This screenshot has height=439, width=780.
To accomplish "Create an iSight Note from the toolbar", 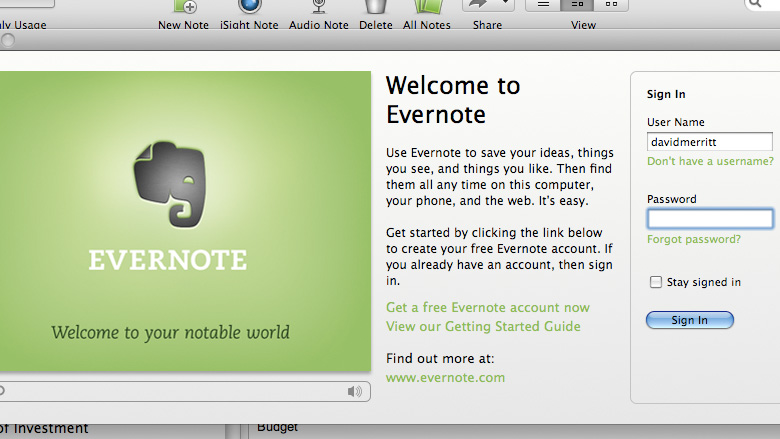I will [x=249, y=8].
